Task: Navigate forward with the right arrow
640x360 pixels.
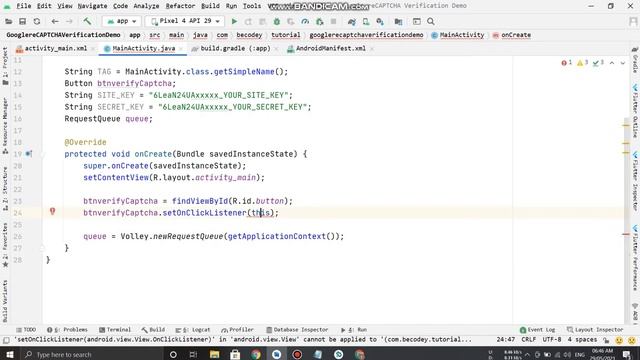Action: tap(69, 21)
